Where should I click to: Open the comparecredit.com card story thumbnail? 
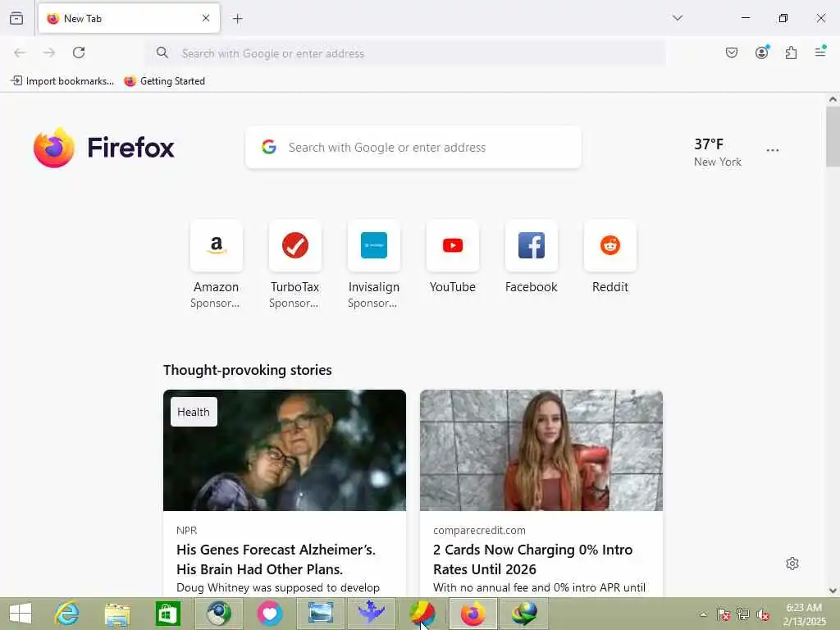coord(541,450)
